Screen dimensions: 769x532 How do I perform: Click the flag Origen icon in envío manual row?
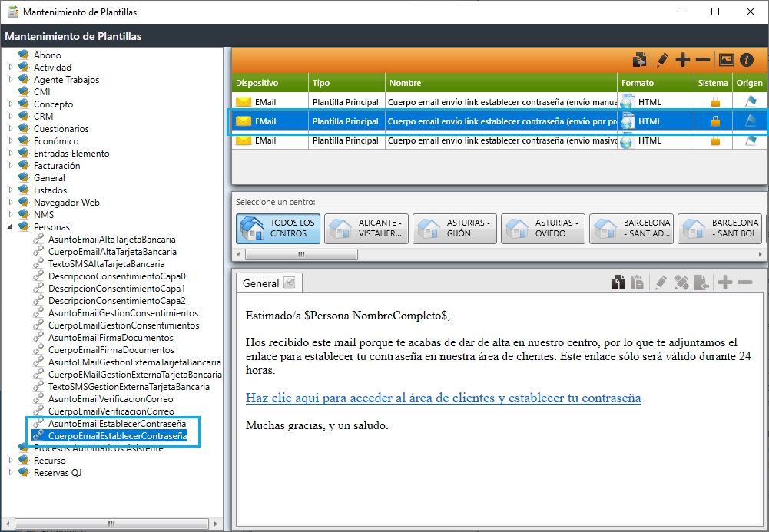751,101
